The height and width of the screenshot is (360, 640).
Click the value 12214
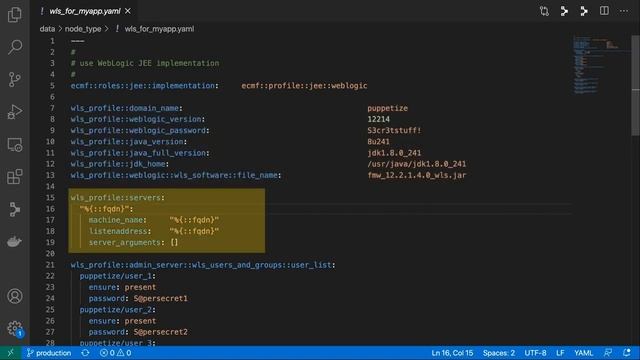(378, 119)
